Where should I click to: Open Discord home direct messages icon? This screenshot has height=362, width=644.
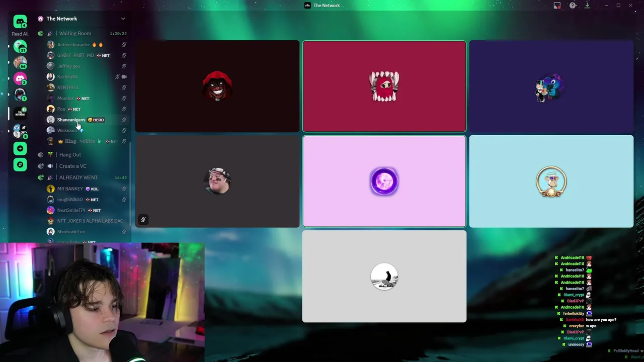click(20, 22)
